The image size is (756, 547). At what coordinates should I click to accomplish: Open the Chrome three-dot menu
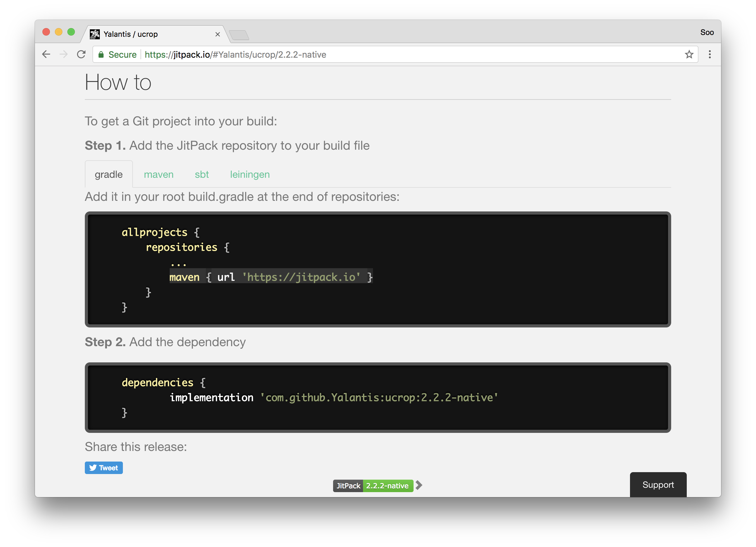pos(710,54)
